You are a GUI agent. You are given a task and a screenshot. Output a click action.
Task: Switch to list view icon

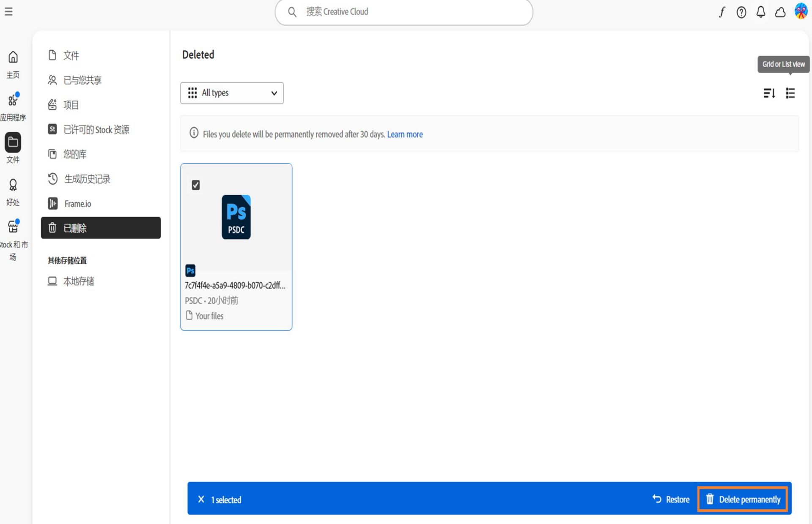click(x=790, y=93)
